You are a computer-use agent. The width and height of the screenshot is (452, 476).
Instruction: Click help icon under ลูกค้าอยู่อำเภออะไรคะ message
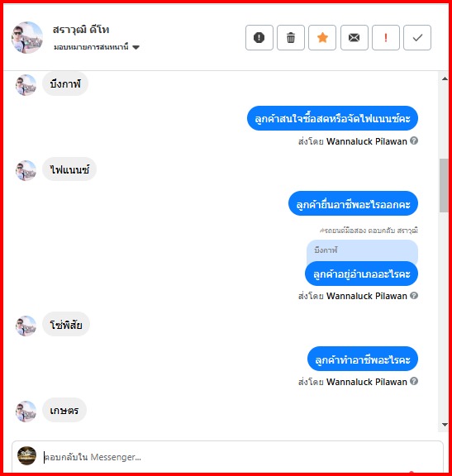[x=414, y=295]
